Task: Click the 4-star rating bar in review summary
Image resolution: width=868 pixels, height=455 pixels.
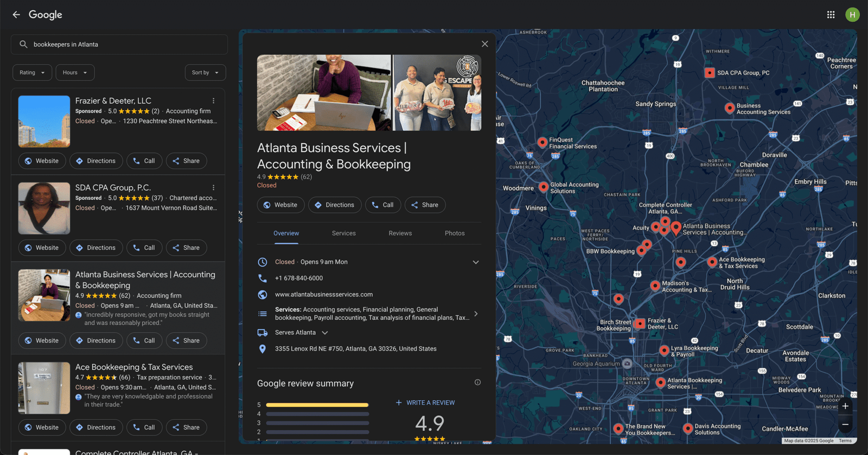Action: point(317,414)
